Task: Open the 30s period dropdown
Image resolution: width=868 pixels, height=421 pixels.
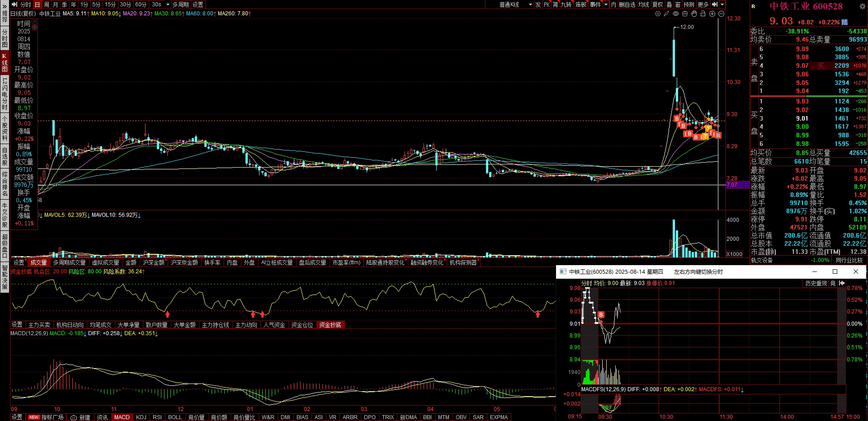Action: pyautogui.click(x=160, y=5)
